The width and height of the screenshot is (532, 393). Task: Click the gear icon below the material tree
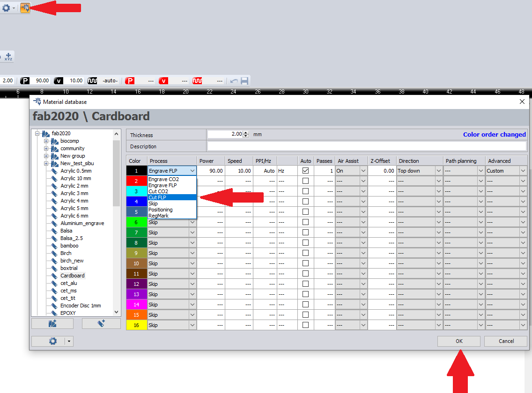tap(52, 342)
